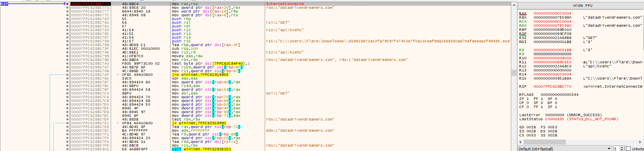Click the registers pane horizontal scrollbar thumb
This screenshot has height=151, width=644.
tap(544, 142)
